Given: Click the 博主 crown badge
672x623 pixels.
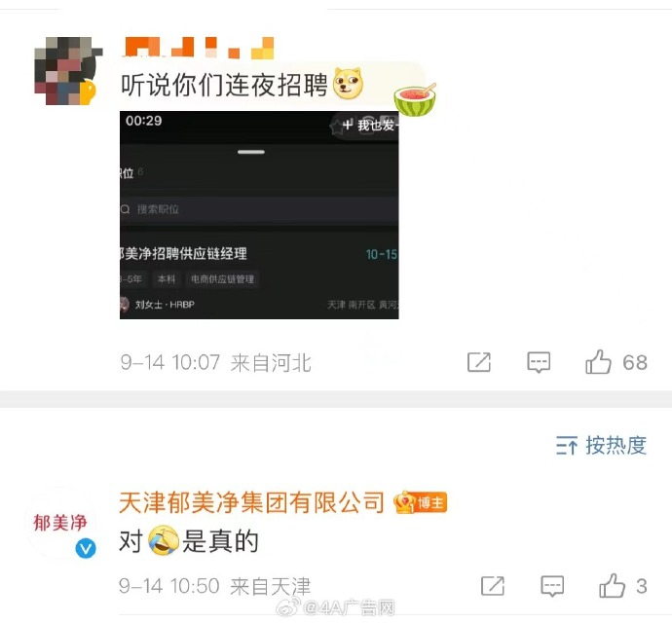Looking at the screenshot, I should 421,502.
